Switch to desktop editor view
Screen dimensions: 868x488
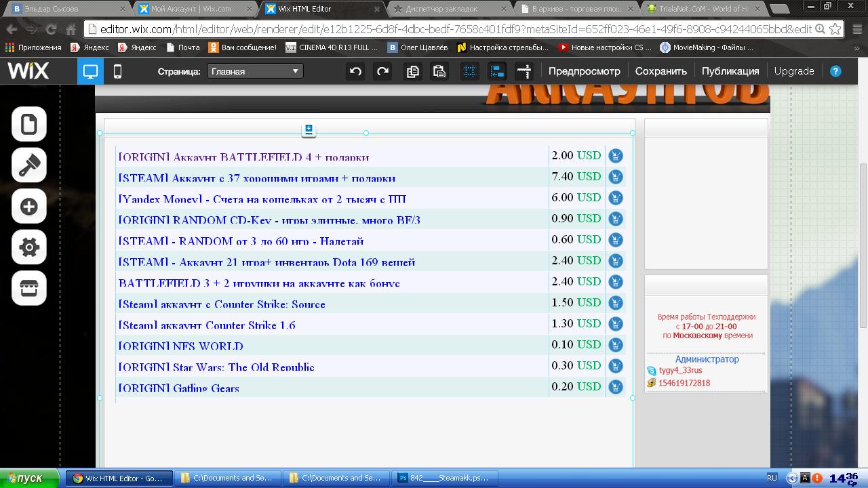90,71
